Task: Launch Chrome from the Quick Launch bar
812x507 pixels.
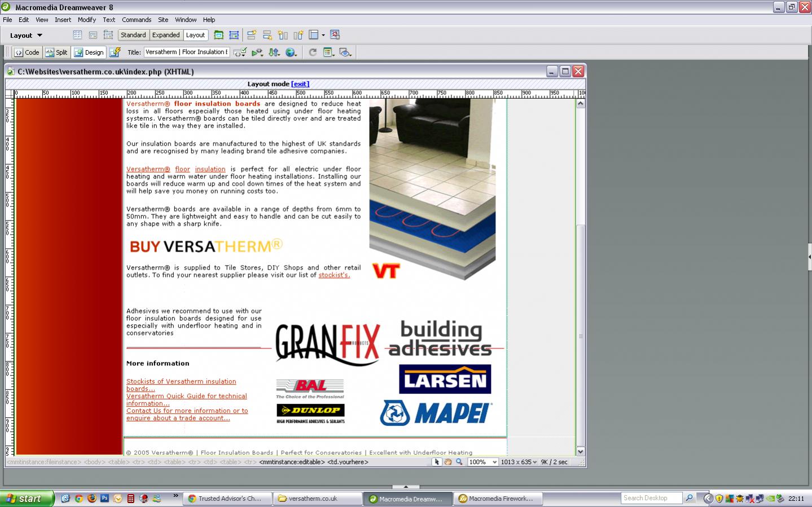Action: [78, 499]
